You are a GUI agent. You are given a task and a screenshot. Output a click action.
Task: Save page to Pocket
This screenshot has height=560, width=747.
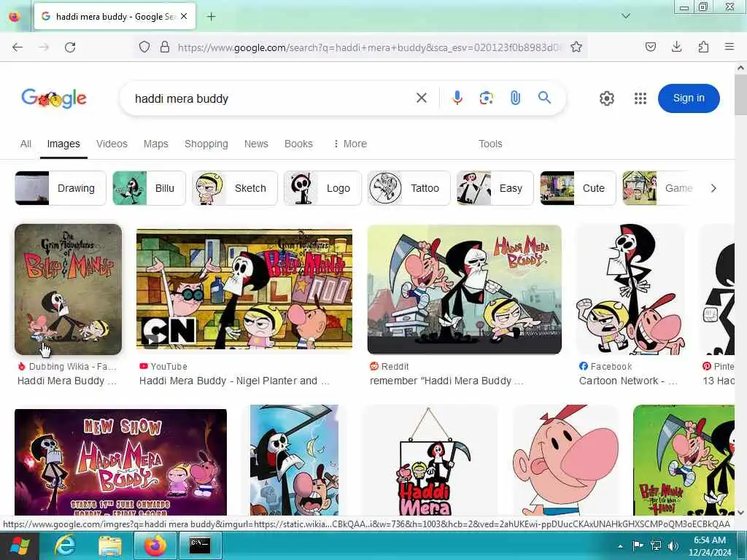(651, 47)
